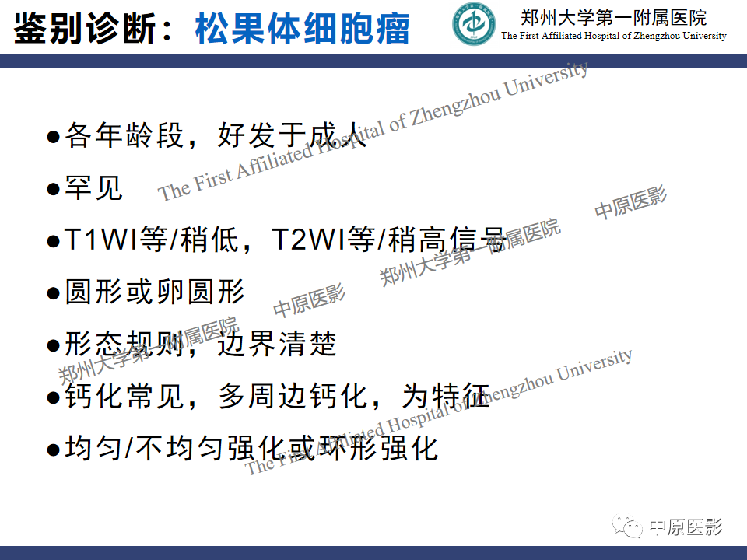
Task: Select bullet line 形态规则，边界清楚
Action: coord(192,344)
